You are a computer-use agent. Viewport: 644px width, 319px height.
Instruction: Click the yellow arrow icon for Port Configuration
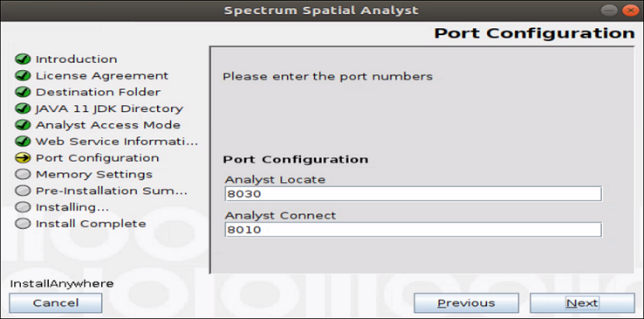(x=23, y=158)
